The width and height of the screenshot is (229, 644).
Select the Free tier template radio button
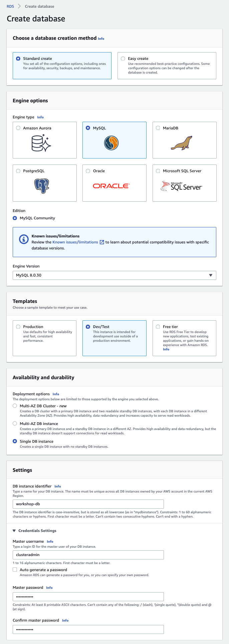[x=158, y=327]
